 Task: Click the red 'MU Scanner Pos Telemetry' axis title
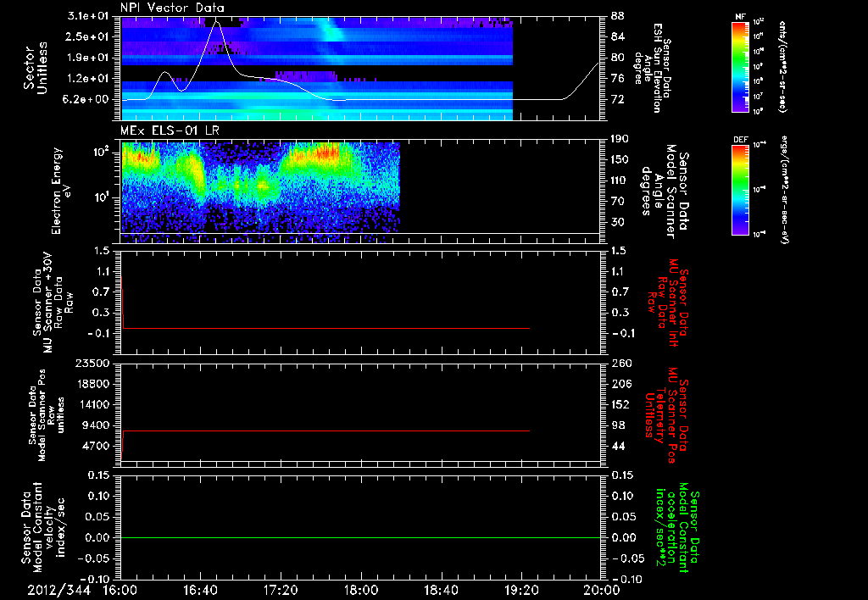[666, 416]
